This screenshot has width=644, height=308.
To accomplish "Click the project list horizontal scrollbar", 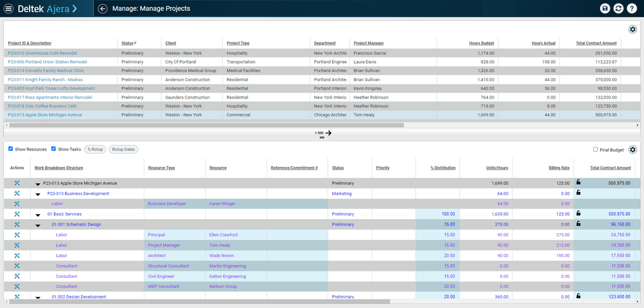I will [x=205, y=125].
